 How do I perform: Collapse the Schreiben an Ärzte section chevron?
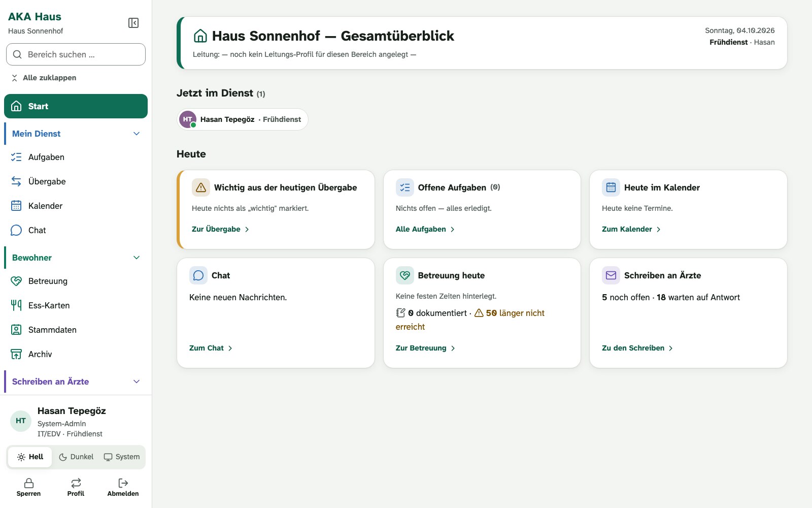click(137, 382)
